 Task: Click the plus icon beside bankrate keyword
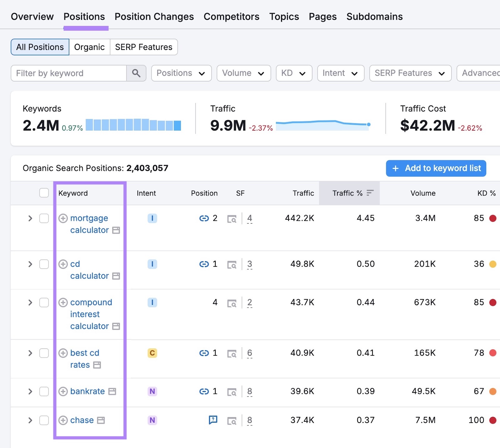63,391
